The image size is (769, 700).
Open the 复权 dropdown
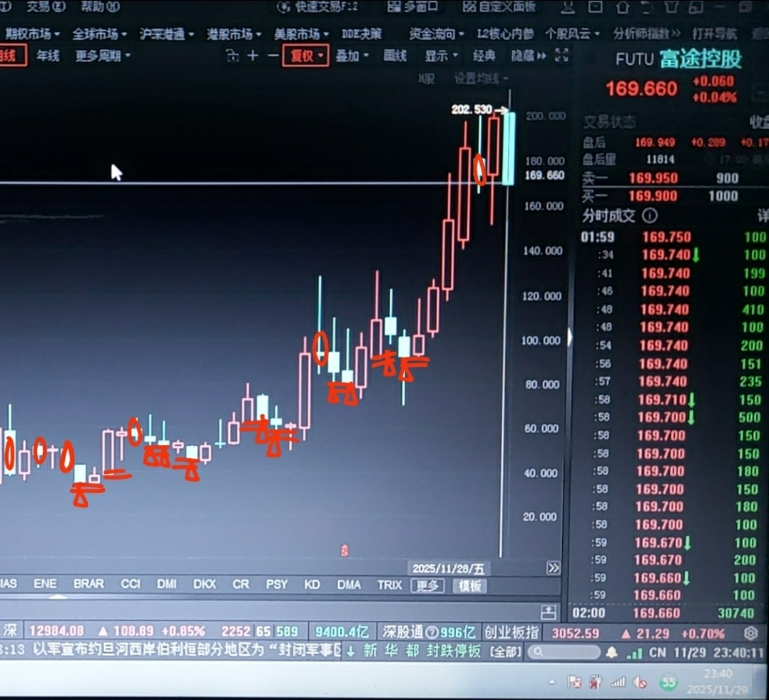point(306,56)
